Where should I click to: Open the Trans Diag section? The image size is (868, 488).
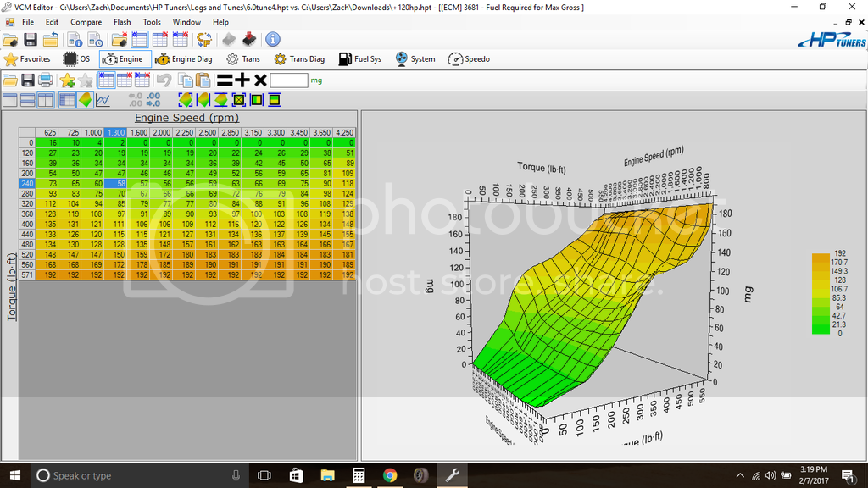click(x=299, y=59)
